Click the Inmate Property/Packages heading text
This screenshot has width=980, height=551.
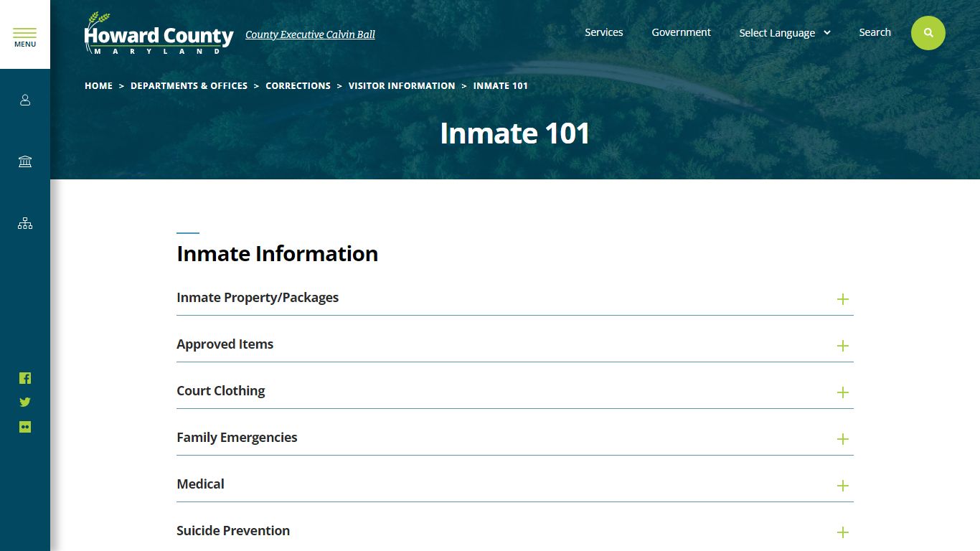coord(258,298)
